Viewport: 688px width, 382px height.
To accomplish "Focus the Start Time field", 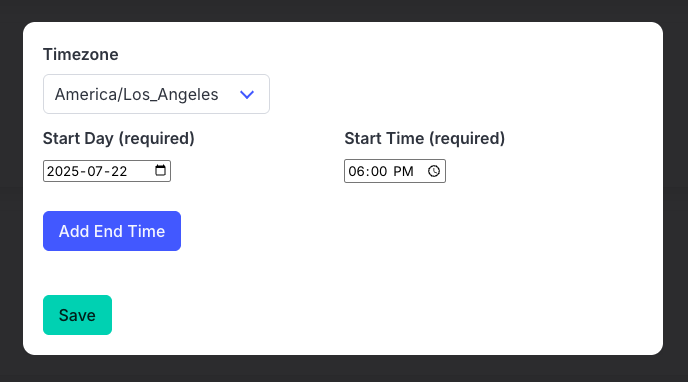I will pos(395,171).
